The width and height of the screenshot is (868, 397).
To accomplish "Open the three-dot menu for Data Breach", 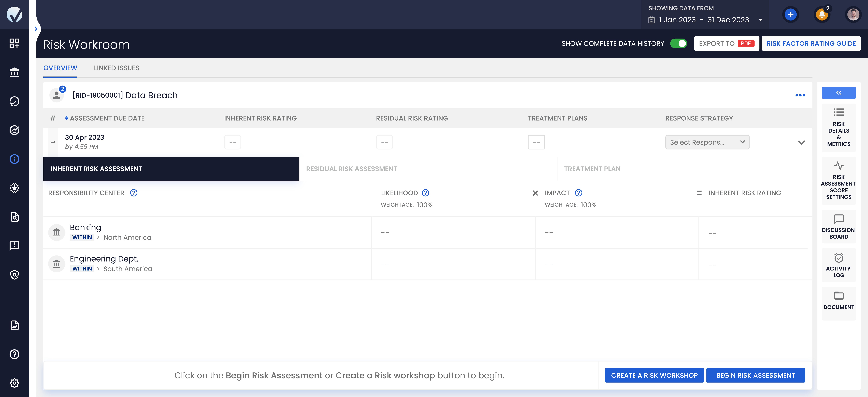I will (x=800, y=95).
